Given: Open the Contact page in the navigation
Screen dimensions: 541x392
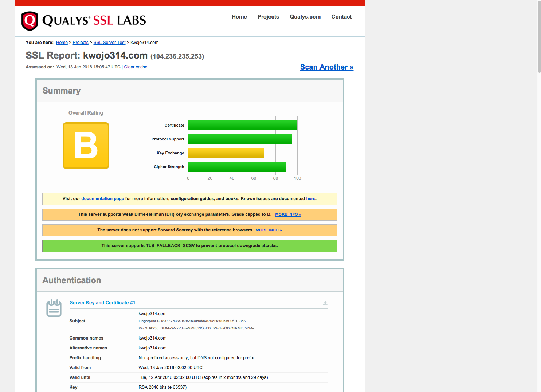Looking at the screenshot, I should coord(341,17).
